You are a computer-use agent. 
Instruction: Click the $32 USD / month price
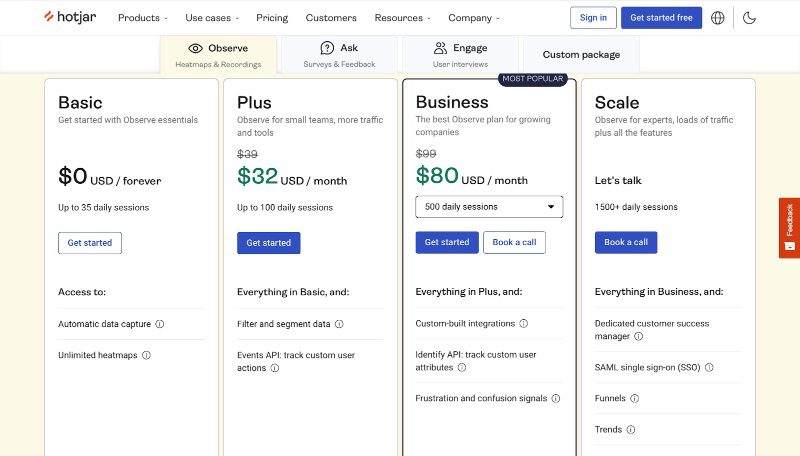coord(292,176)
